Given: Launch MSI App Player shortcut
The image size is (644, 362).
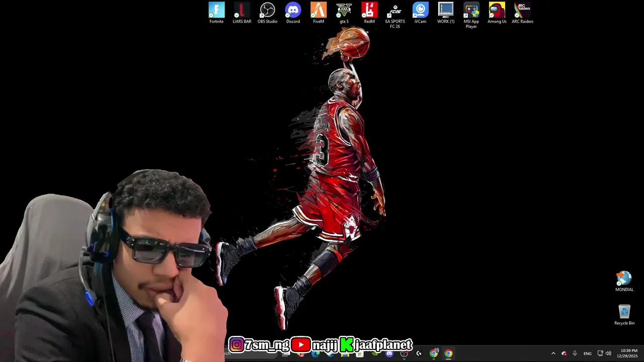Looking at the screenshot, I should point(471,15).
